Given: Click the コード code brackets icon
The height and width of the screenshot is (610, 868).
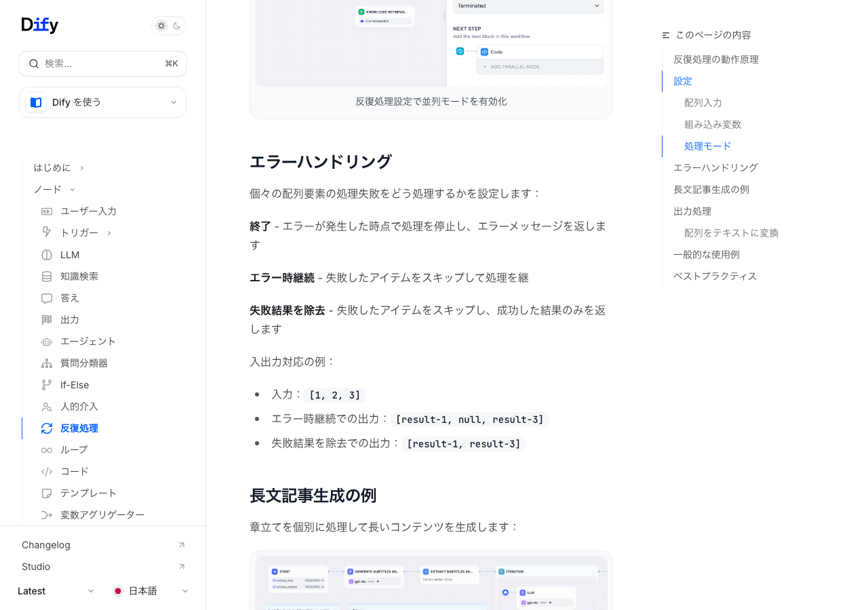Looking at the screenshot, I should pyautogui.click(x=47, y=472).
